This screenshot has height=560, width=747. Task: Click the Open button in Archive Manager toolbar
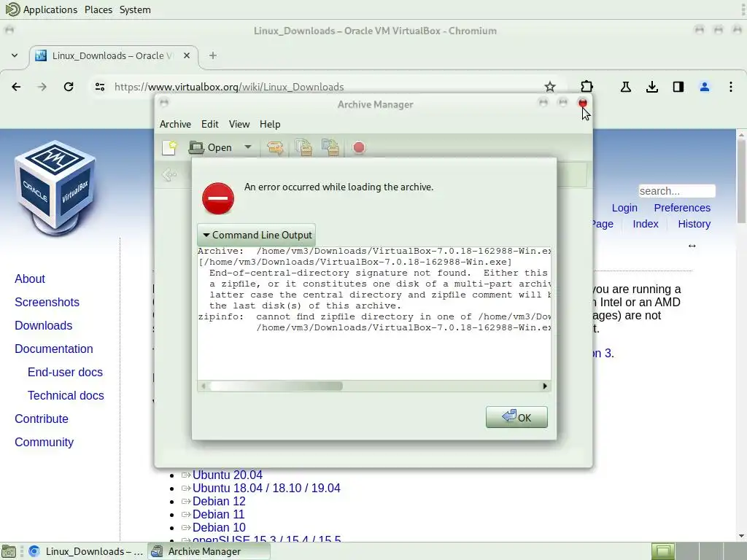[x=211, y=147]
